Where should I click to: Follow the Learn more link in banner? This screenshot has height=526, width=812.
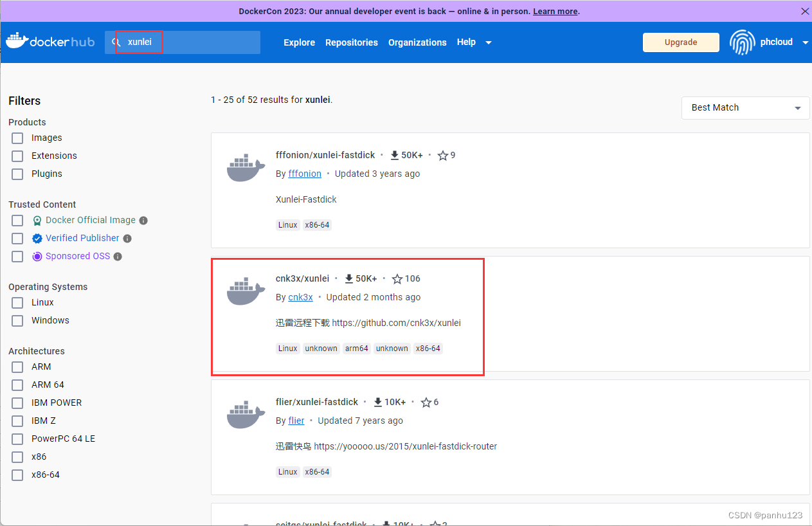click(x=555, y=12)
